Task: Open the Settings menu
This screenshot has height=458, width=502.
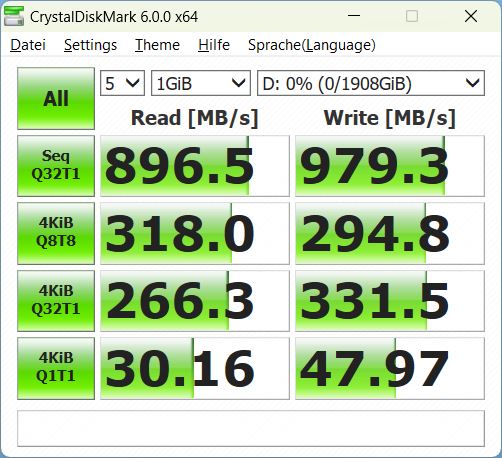Action: pyautogui.click(x=90, y=45)
